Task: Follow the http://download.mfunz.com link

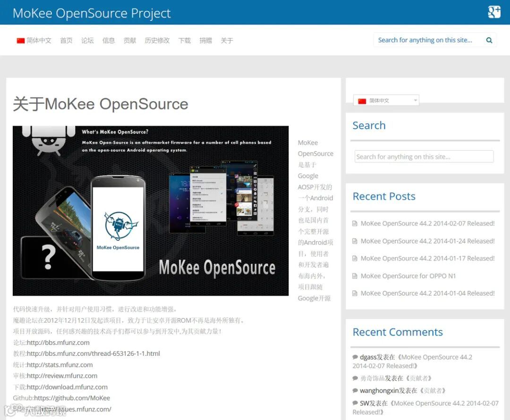Action: (67, 387)
